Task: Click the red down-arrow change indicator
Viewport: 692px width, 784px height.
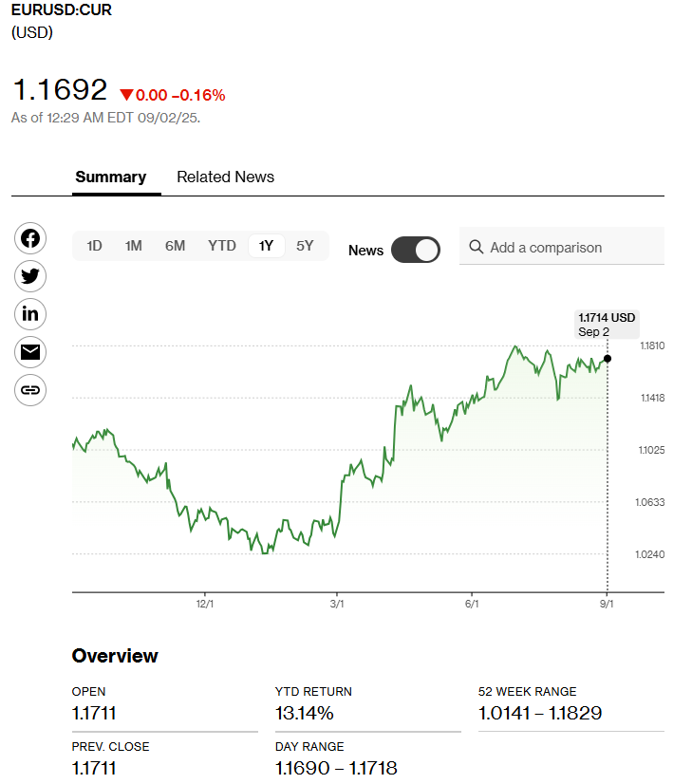Action: pos(126,95)
